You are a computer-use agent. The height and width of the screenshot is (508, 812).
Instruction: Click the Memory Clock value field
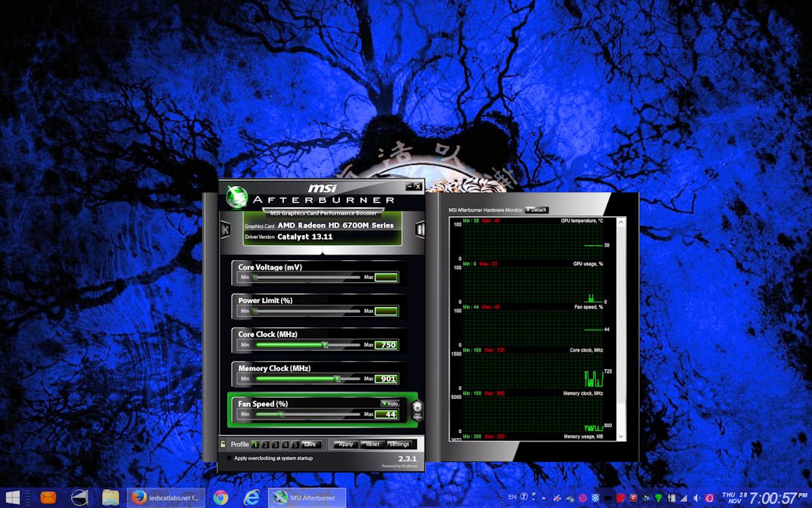pyautogui.click(x=387, y=379)
